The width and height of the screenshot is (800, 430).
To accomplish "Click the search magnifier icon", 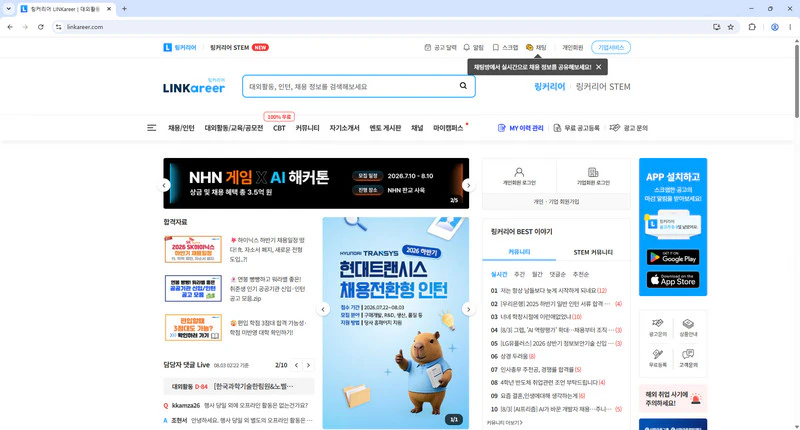I will (x=463, y=86).
